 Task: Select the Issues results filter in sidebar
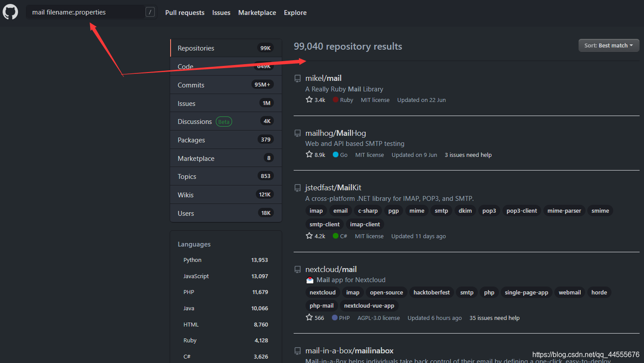pos(226,103)
